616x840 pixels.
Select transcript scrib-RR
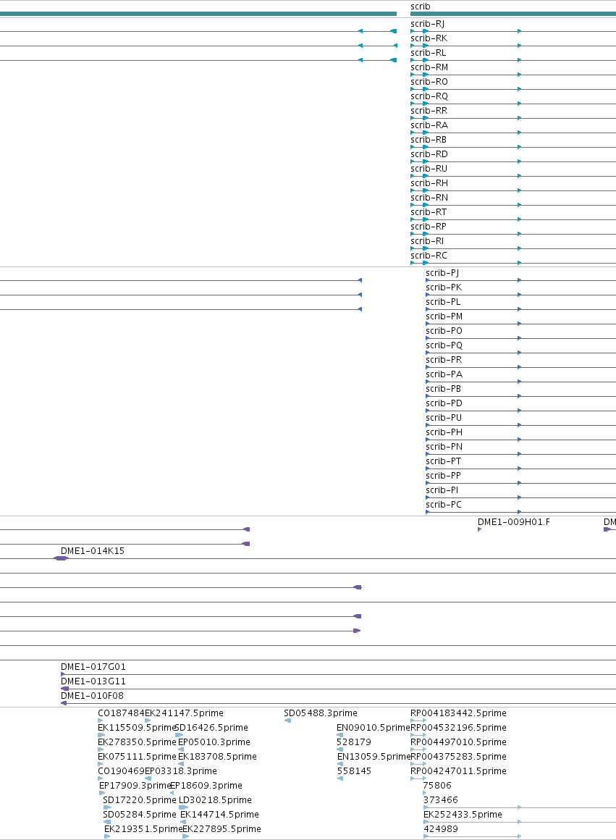[x=429, y=110]
